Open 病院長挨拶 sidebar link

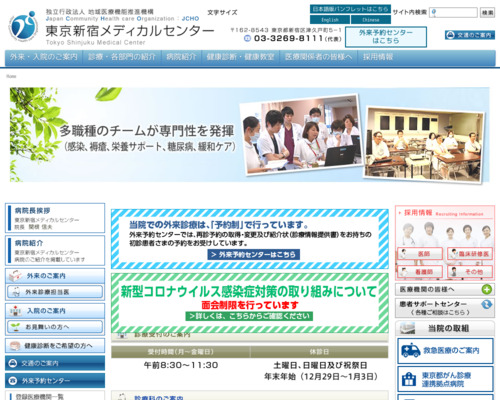point(55,218)
